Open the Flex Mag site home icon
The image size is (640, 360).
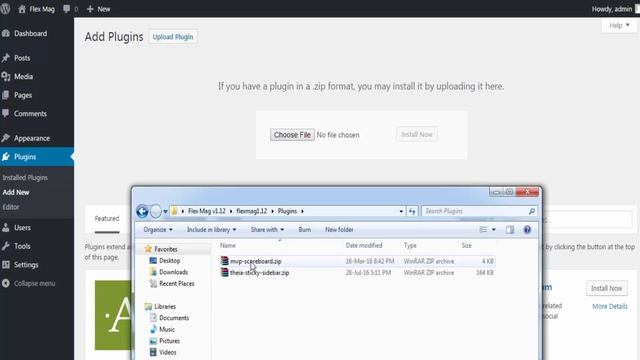pos(22,9)
